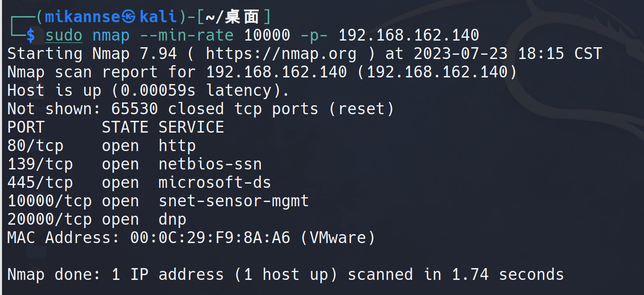This screenshot has height=295, width=644.
Task: Click the dollar sign prompt symbol
Action: tap(31, 35)
